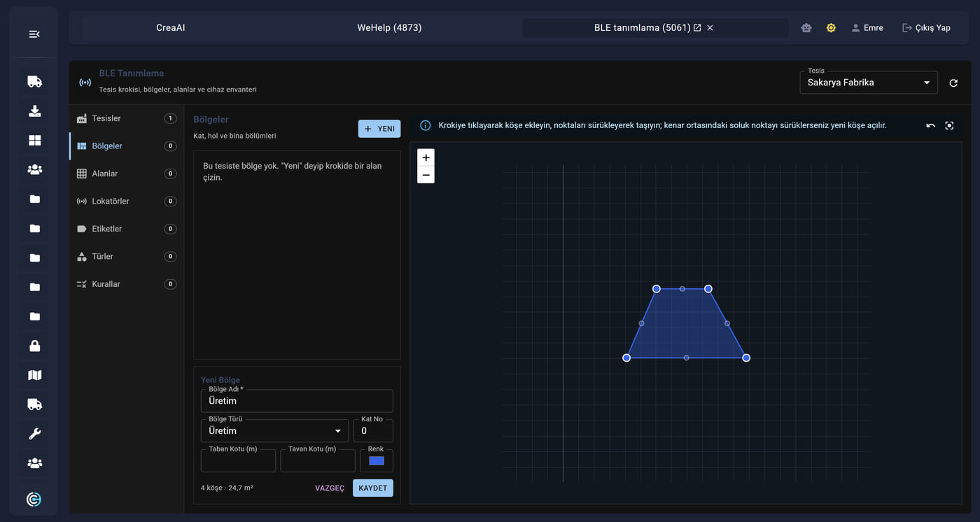The height and width of the screenshot is (522, 980).
Task: Open the Alanlar section
Action: (x=126, y=174)
